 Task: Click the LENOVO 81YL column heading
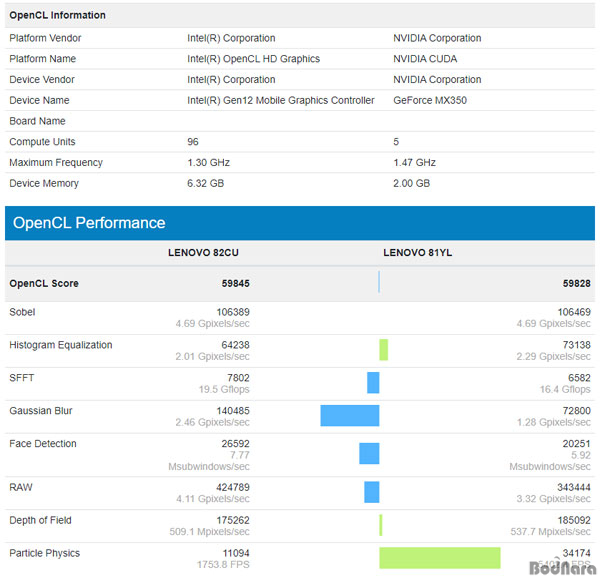(417, 253)
